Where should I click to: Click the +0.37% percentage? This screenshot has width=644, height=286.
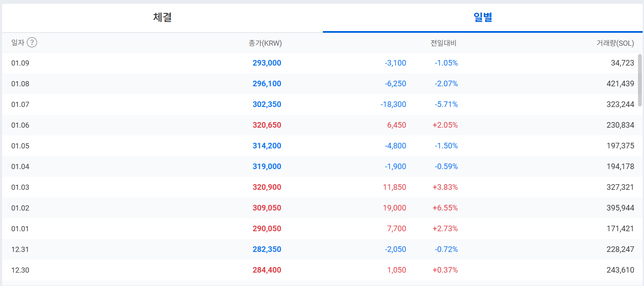tap(445, 270)
